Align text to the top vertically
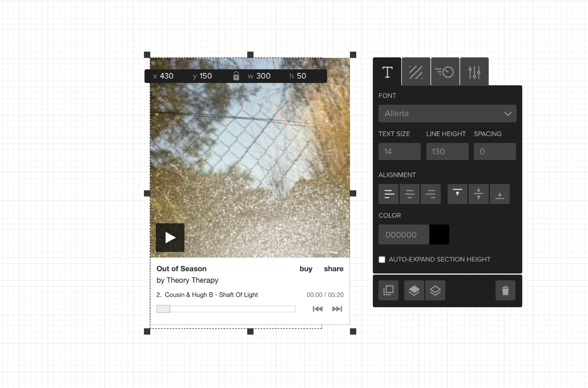Screen dimensions: 588x388 point(457,194)
